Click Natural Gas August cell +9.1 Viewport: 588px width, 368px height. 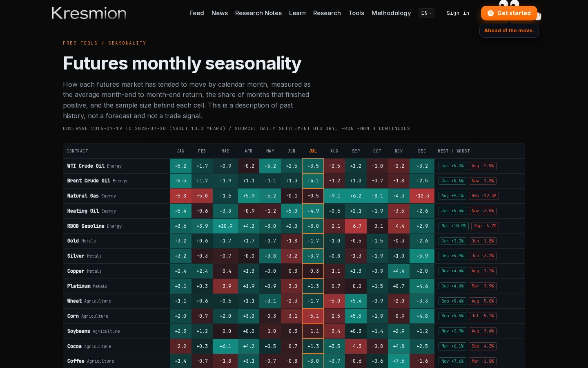(x=334, y=196)
